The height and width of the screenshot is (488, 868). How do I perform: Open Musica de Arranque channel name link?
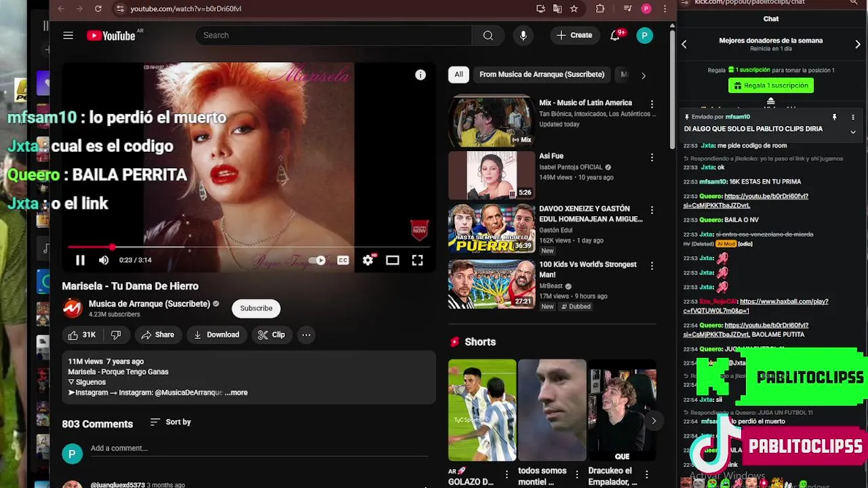point(149,304)
